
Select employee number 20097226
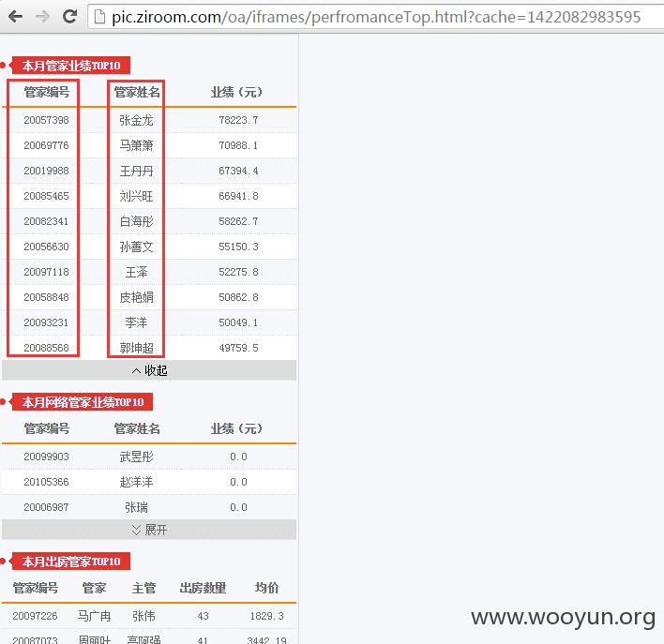(35, 616)
